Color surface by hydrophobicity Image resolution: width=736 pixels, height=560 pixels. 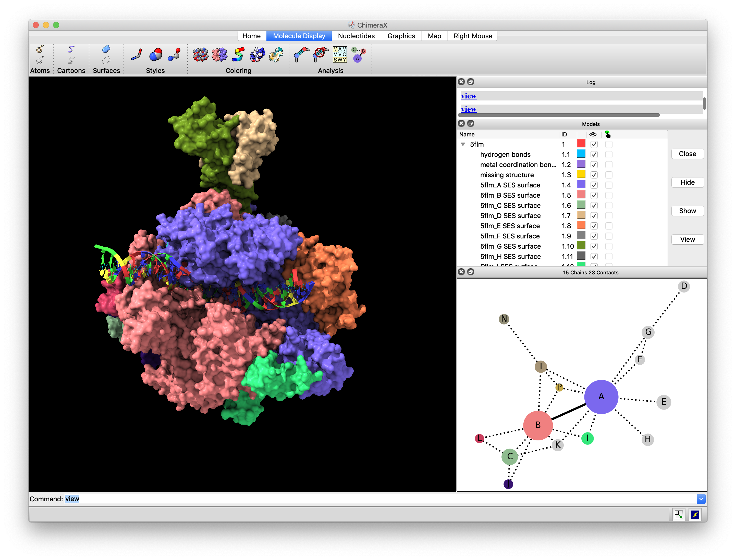point(276,55)
